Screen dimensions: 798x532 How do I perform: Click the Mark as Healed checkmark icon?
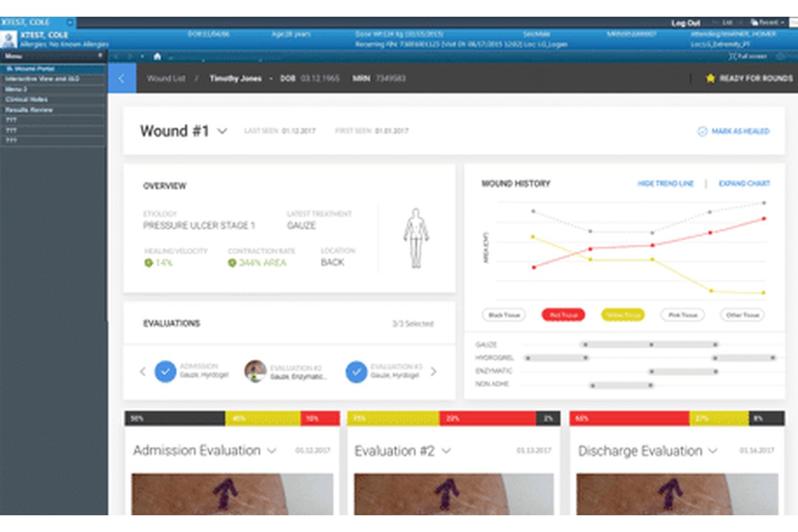[702, 131]
